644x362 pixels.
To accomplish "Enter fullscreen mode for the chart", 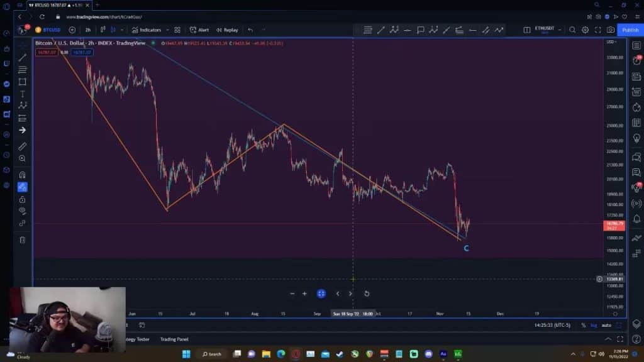I will pyautogui.click(x=597, y=30).
